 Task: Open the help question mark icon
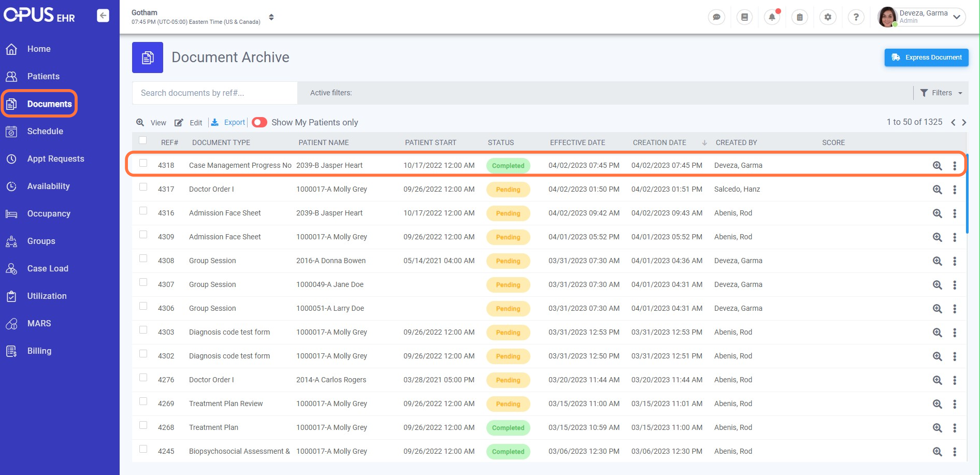click(856, 17)
